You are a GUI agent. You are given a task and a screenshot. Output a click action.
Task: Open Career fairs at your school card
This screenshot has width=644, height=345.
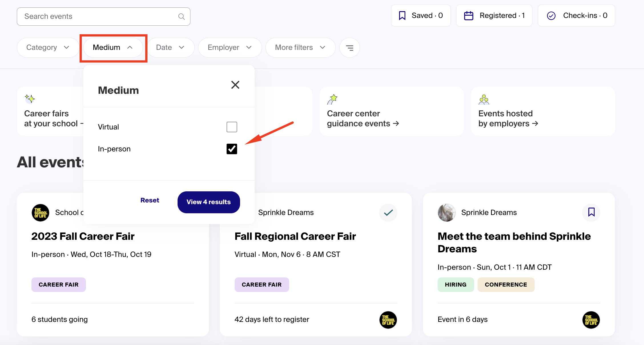click(x=50, y=111)
